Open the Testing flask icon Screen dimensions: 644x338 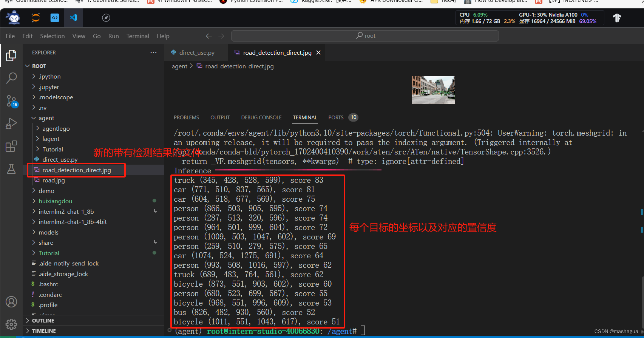tap(11, 169)
